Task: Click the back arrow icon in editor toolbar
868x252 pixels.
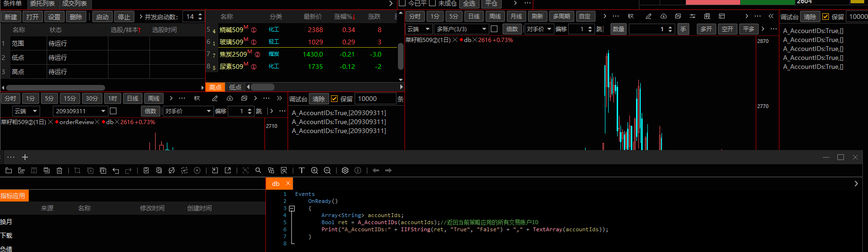Action: [376, 170]
